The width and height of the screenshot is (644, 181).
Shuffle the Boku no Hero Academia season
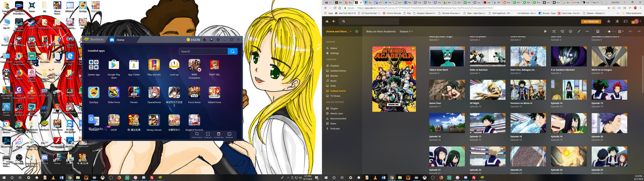click(x=554, y=31)
